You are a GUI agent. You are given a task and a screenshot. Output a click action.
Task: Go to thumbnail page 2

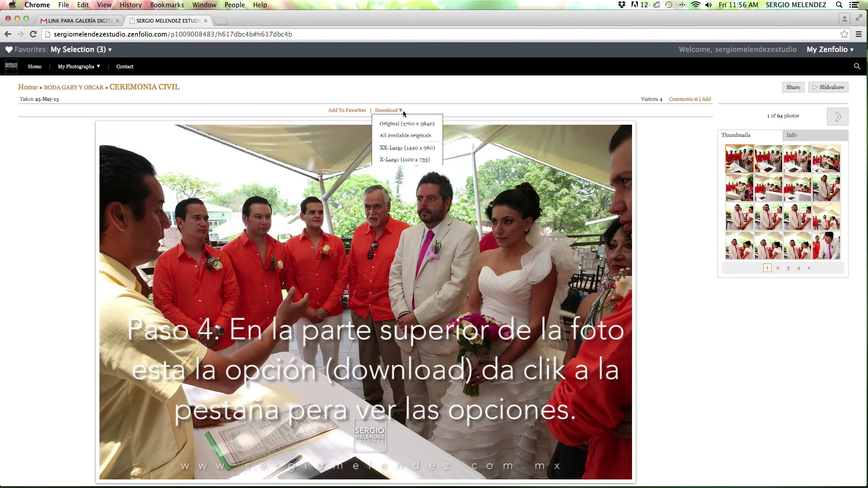778,267
